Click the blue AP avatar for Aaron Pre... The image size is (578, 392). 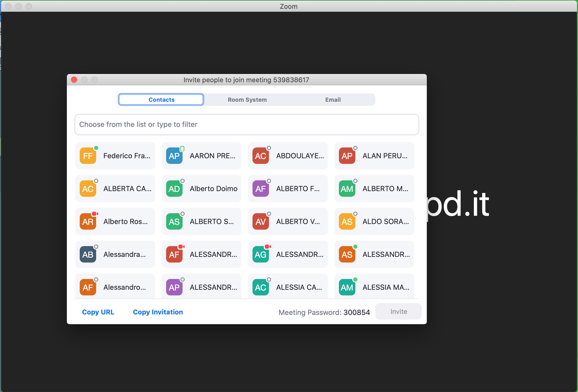coord(174,156)
